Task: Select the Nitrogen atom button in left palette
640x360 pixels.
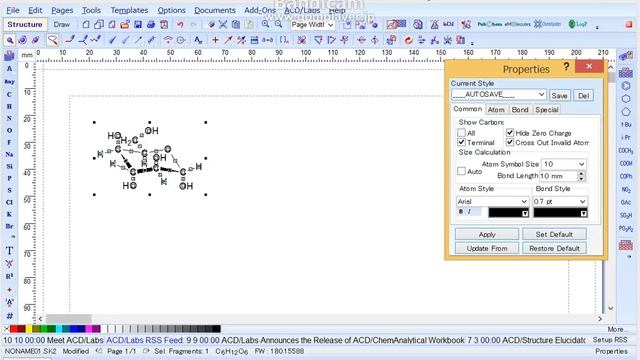Action: point(9,118)
